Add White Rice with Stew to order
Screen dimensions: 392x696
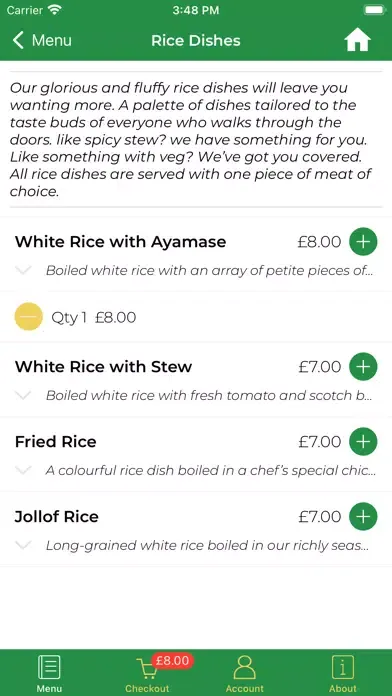click(363, 367)
